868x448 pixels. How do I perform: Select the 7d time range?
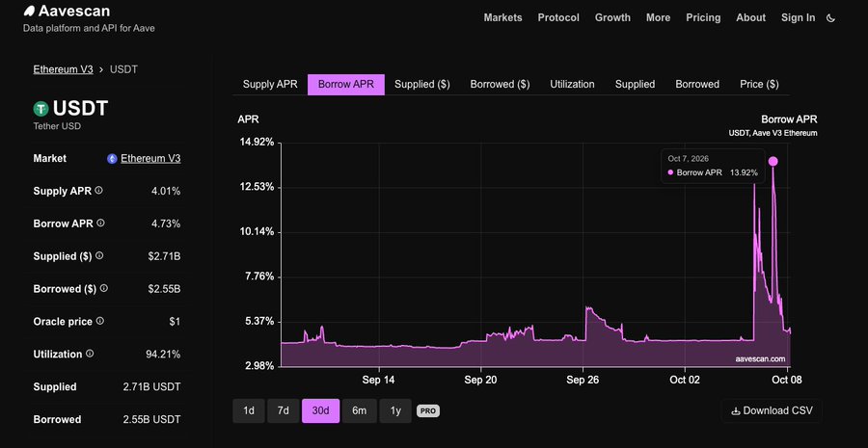click(x=284, y=411)
